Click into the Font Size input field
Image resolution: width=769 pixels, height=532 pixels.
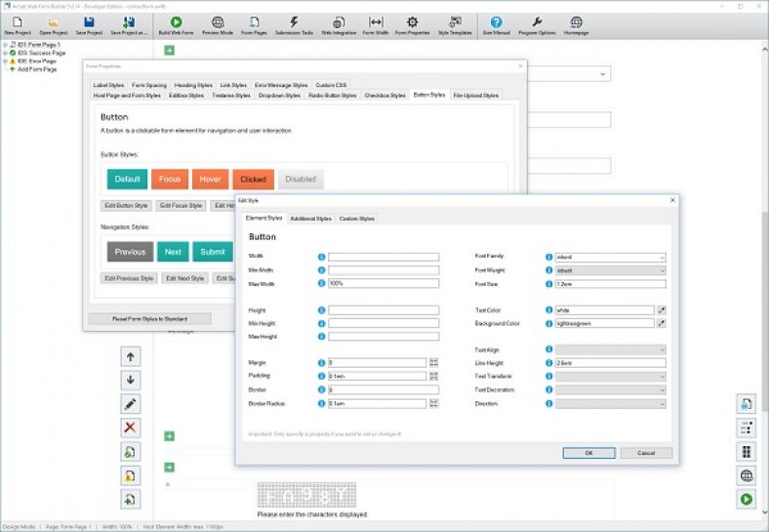(611, 284)
